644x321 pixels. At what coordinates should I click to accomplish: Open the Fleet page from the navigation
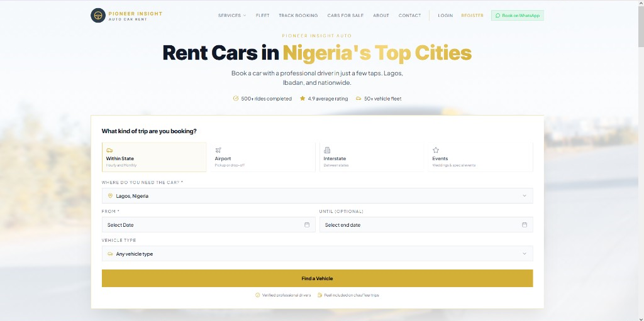[262, 16]
